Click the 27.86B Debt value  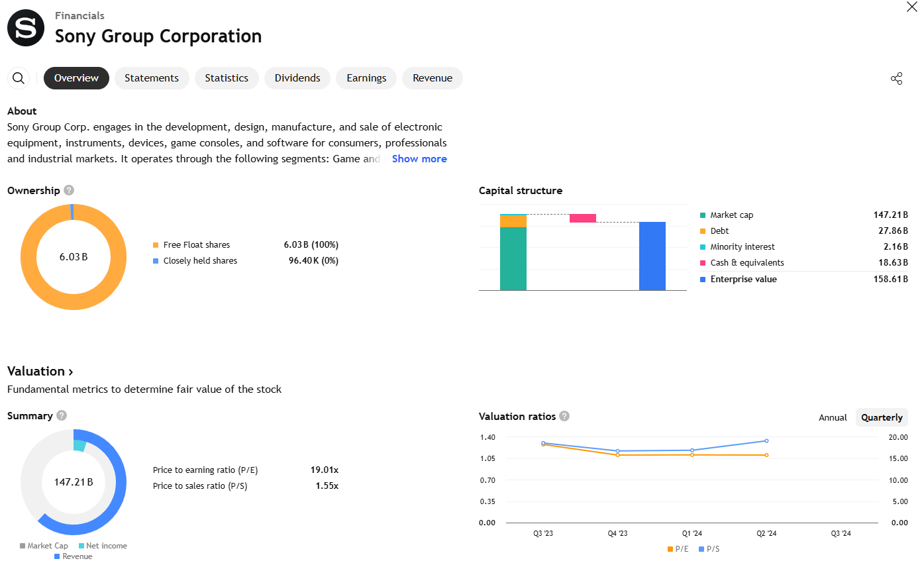894,231
